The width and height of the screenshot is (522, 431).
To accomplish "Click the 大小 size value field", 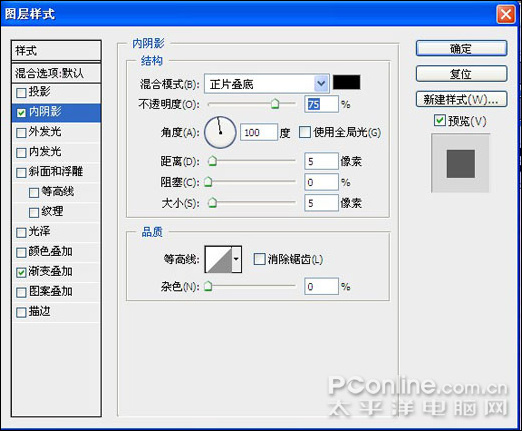I will (321, 203).
